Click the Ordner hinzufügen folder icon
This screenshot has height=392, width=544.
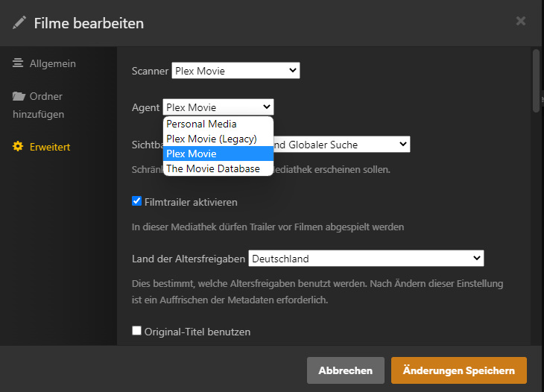(19, 96)
